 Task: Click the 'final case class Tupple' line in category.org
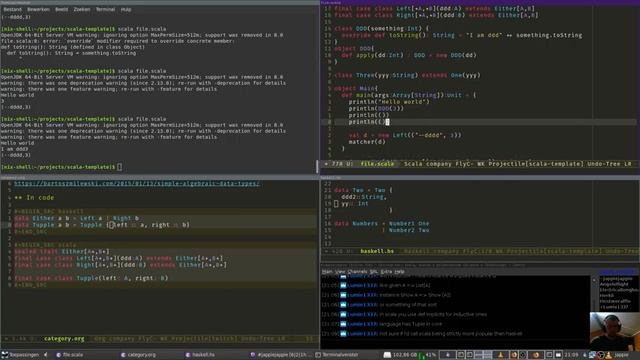(x=91, y=278)
